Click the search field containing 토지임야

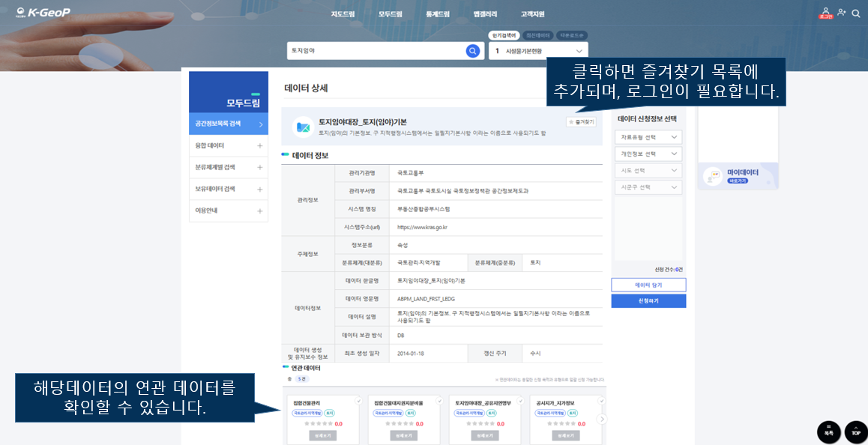coord(375,51)
